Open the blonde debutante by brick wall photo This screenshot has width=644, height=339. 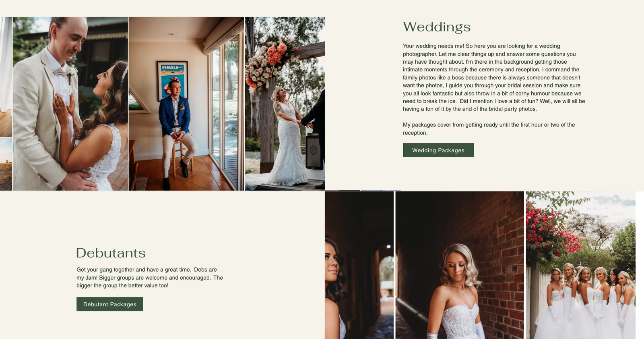(460, 265)
